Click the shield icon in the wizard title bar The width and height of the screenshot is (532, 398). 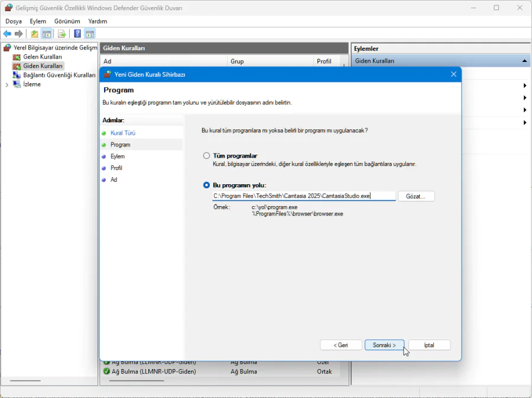coord(108,74)
